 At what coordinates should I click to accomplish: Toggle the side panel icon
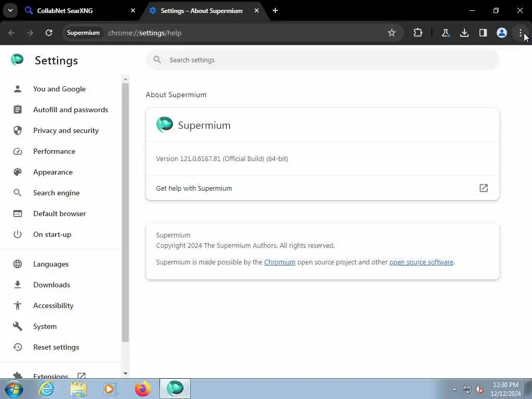tap(483, 33)
